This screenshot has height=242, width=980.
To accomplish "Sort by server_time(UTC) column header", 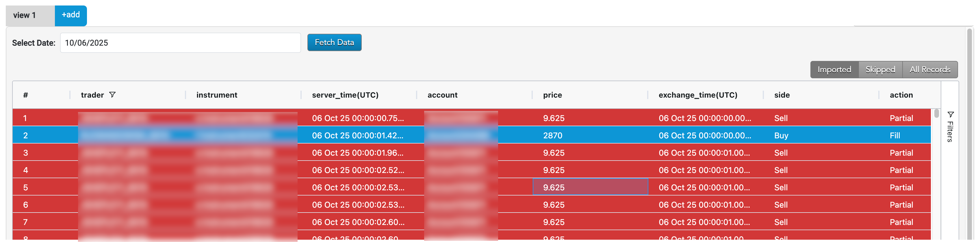I will click(x=345, y=95).
